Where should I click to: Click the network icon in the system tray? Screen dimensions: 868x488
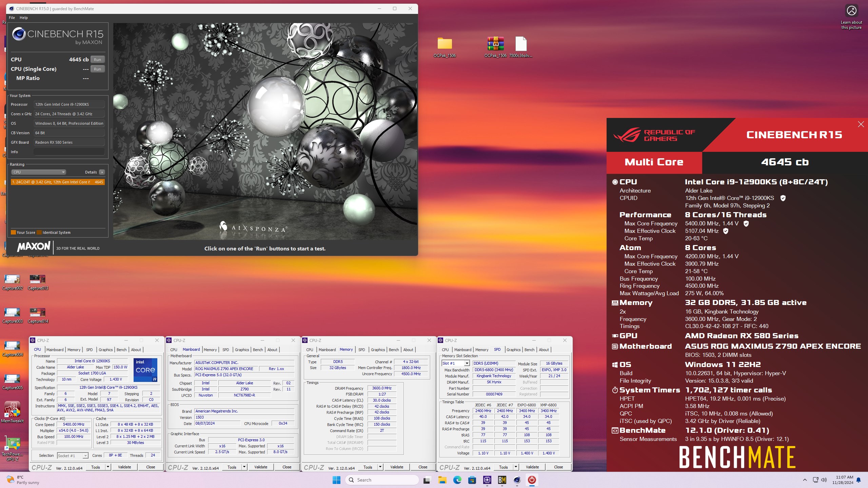[x=815, y=480]
